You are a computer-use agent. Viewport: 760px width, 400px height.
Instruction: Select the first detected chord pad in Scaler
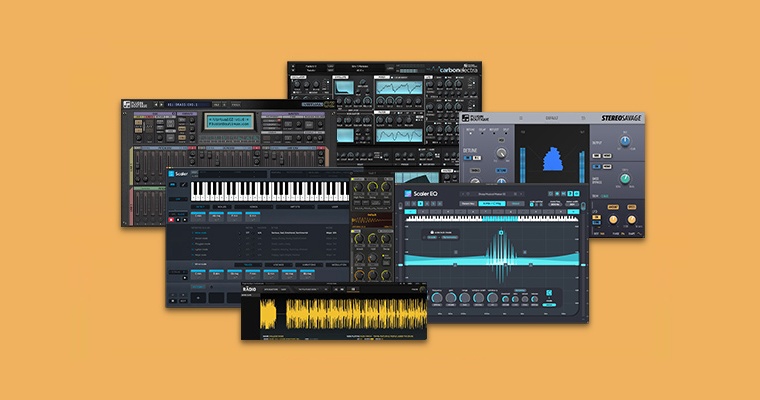pos(199,217)
